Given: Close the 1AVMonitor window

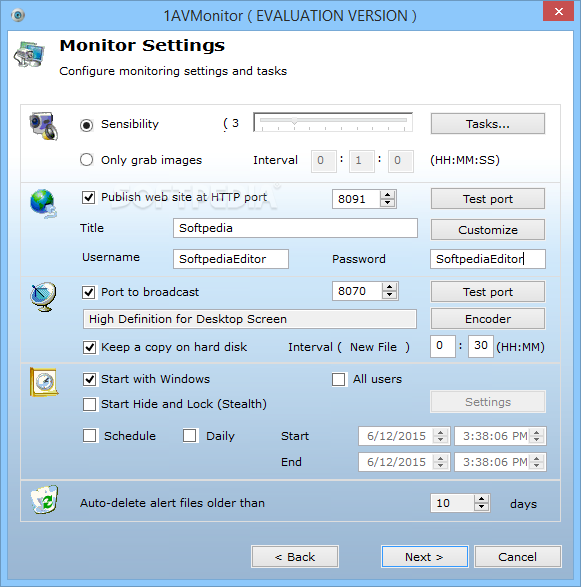Looking at the screenshot, I should click(x=559, y=11).
